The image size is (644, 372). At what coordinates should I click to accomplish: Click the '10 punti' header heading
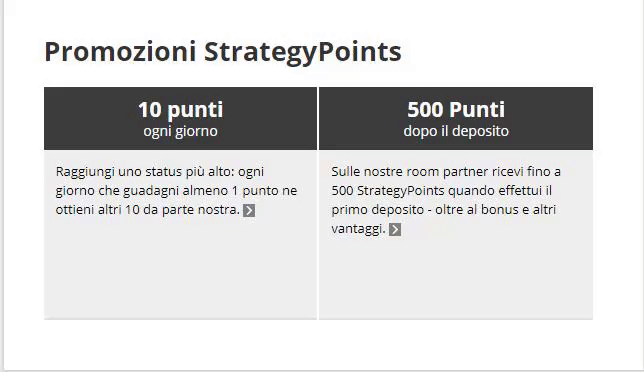click(181, 110)
